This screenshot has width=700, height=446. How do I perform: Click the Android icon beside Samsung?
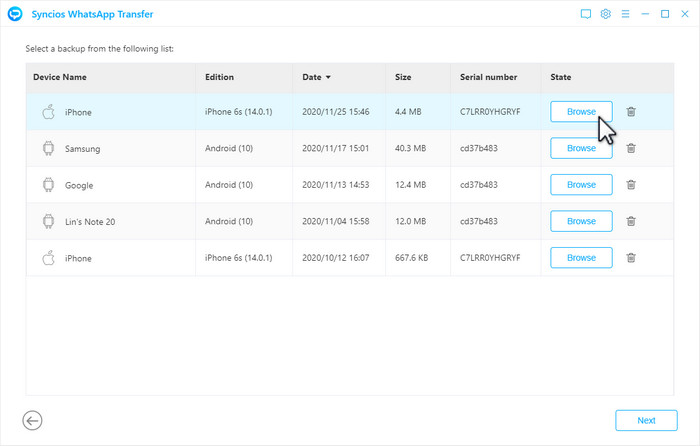click(48, 148)
